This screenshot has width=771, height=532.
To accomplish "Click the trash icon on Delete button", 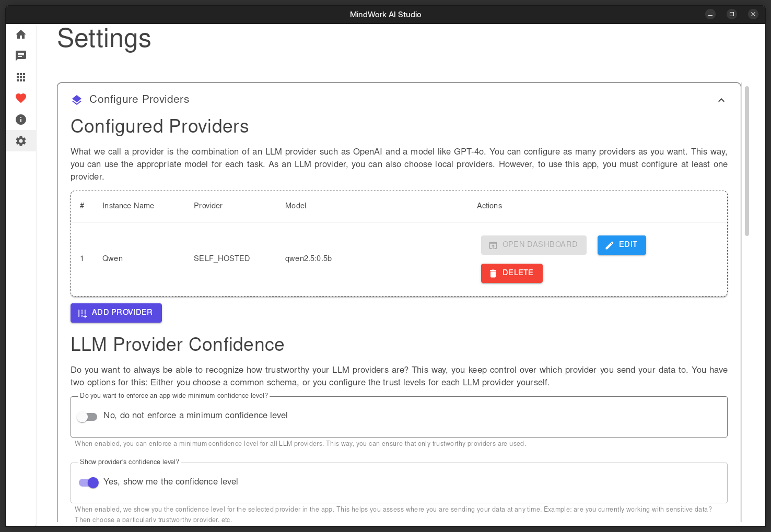I will tap(493, 273).
